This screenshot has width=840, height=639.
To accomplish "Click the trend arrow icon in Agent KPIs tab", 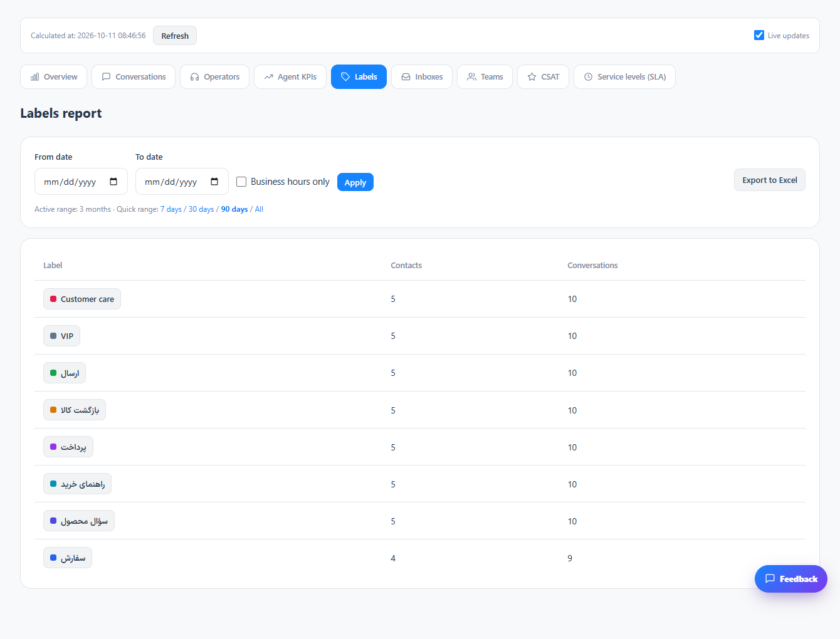I will pyautogui.click(x=269, y=77).
